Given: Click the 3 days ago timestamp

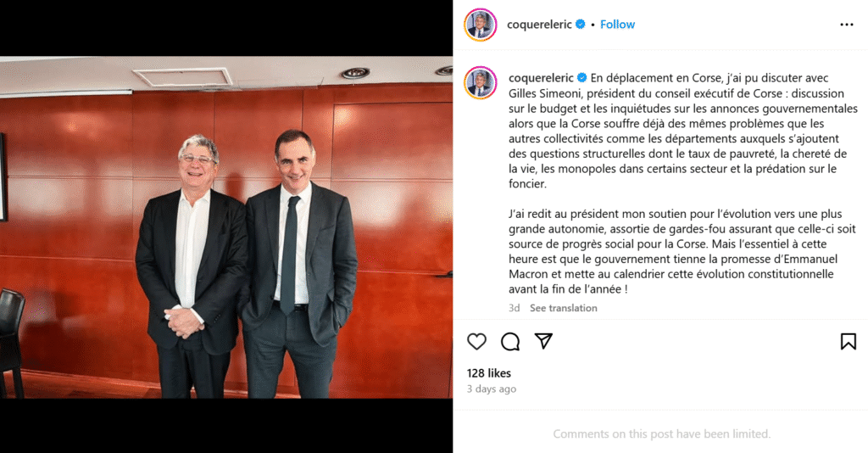Looking at the screenshot, I should (492, 389).
